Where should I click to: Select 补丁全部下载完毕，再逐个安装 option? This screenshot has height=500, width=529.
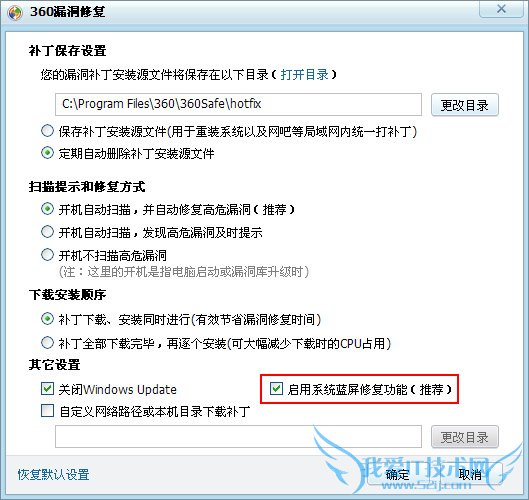47,343
